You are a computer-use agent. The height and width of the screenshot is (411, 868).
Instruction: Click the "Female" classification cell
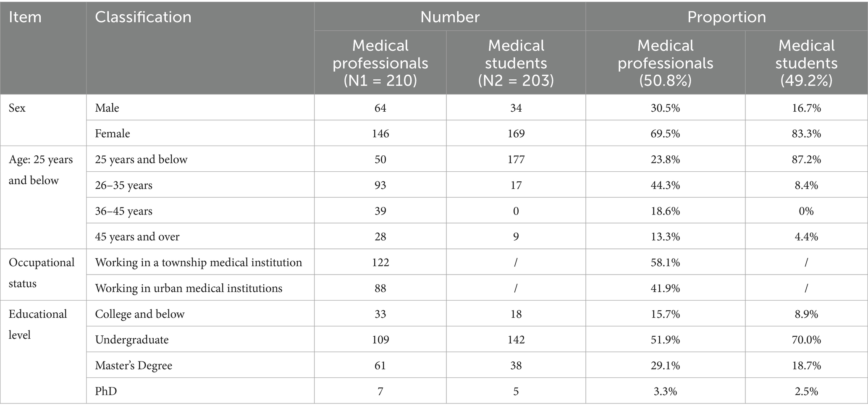click(x=113, y=134)
